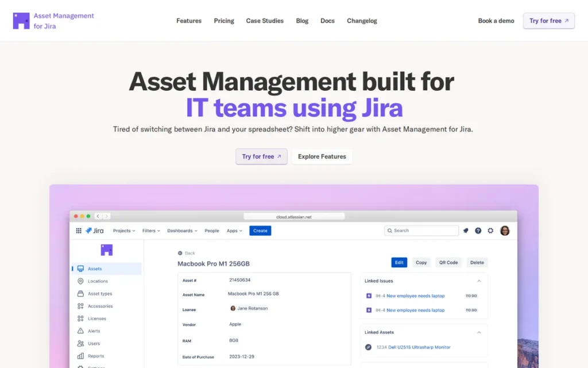Click the help question mark icon
588x368 pixels.
click(478, 231)
